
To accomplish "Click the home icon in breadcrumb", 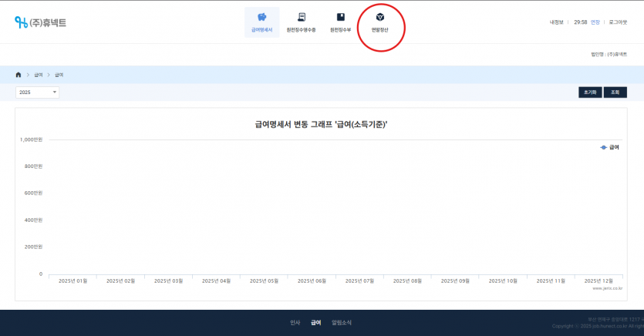I will [x=19, y=75].
